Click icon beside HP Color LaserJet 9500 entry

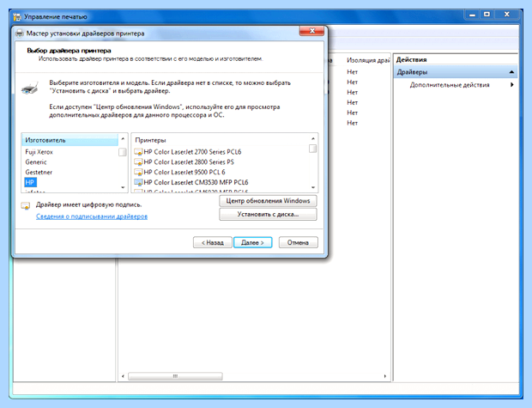[138, 173]
